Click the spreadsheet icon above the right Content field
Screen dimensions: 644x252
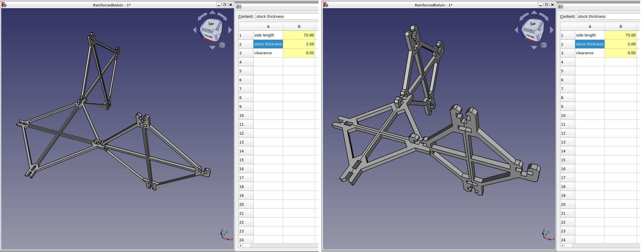coord(560,7)
